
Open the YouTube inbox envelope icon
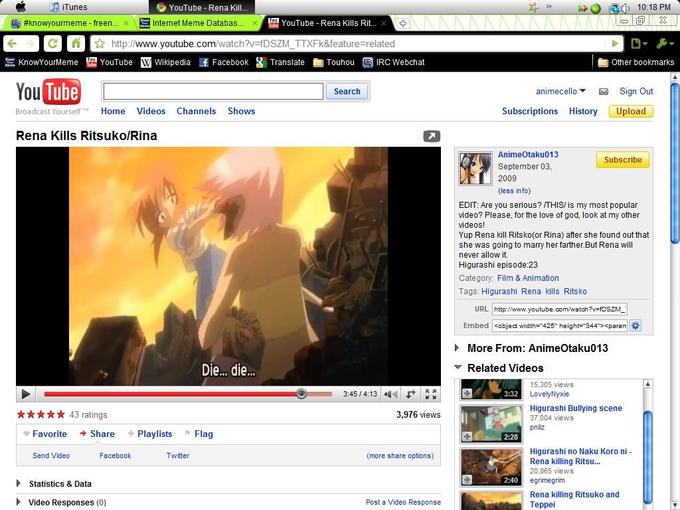click(x=603, y=92)
